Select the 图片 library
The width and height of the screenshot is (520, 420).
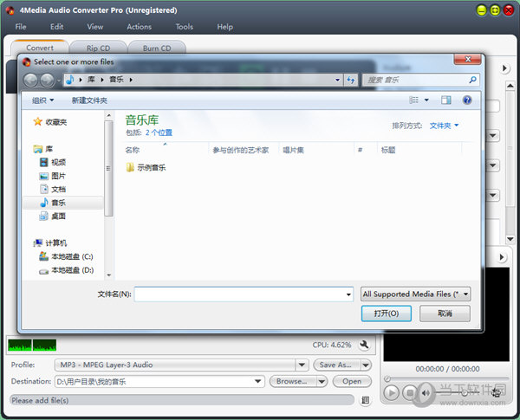(x=53, y=176)
